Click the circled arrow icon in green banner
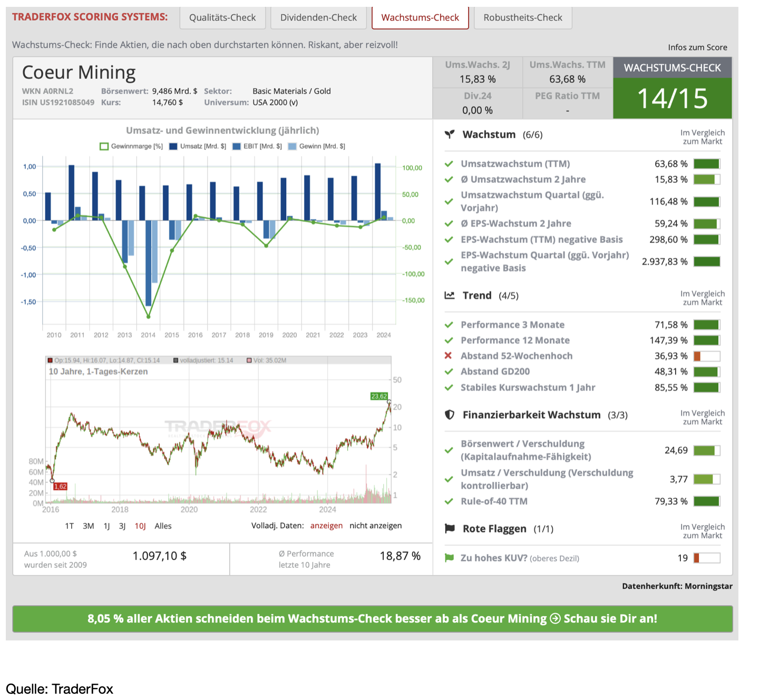 [x=555, y=619]
